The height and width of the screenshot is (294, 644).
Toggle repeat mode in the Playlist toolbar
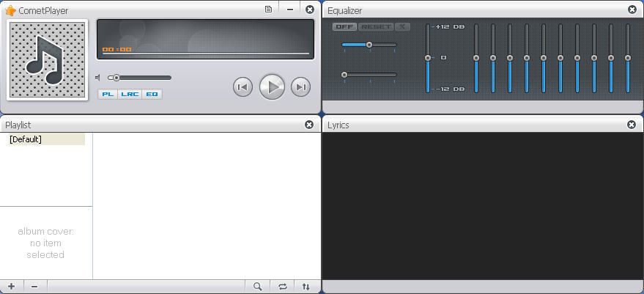tap(283, 287)
